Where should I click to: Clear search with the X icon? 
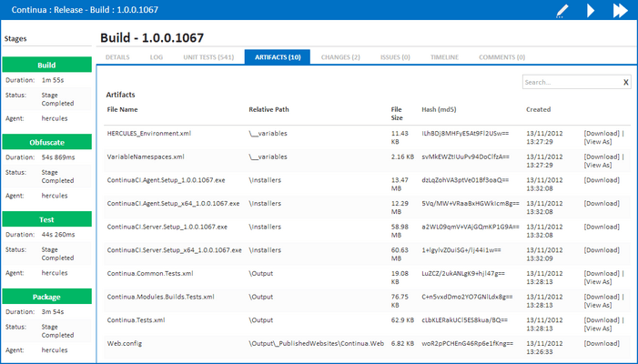625,82
